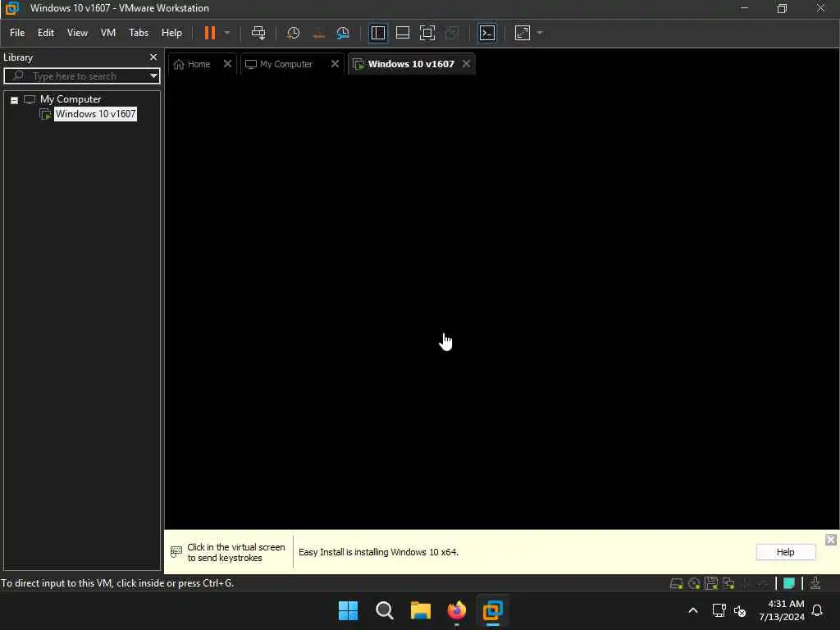Dismiss the Easy Install notification bar
Screen dimensions: 840x630
point(831,540)
